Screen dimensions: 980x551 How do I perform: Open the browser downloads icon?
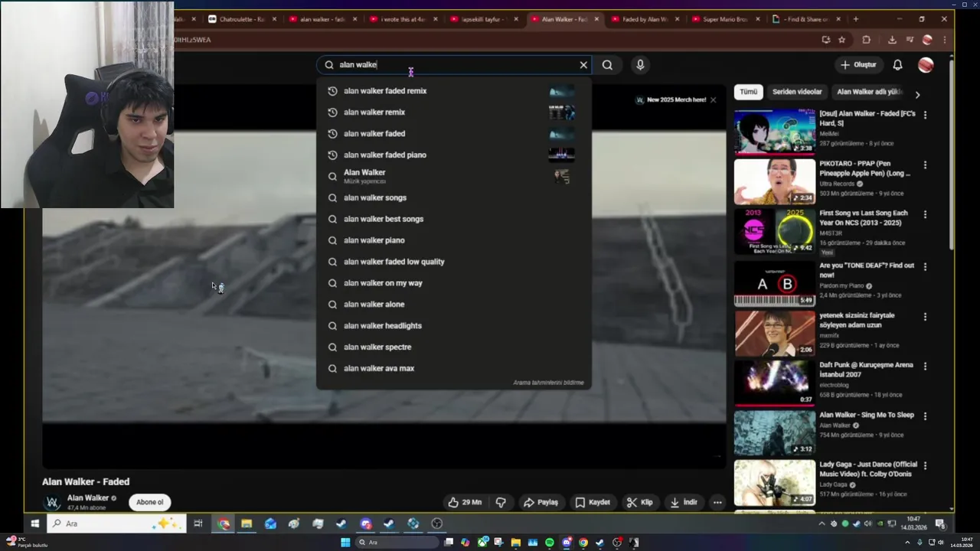click(892, 40)
